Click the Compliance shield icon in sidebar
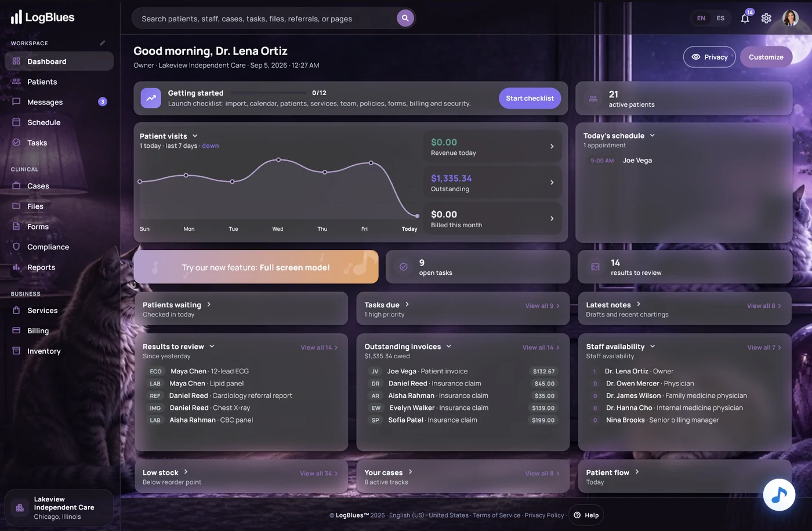 click(x=16, y=246)
